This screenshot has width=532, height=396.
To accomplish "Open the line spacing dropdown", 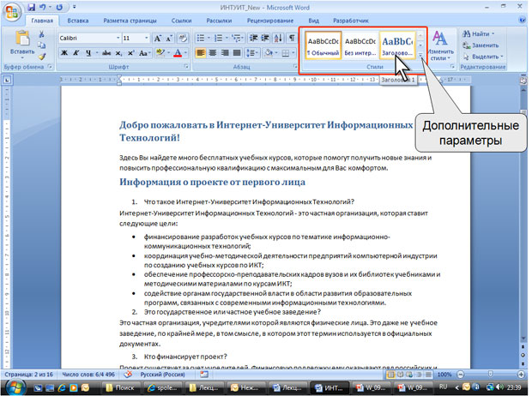I will point(252,53).
